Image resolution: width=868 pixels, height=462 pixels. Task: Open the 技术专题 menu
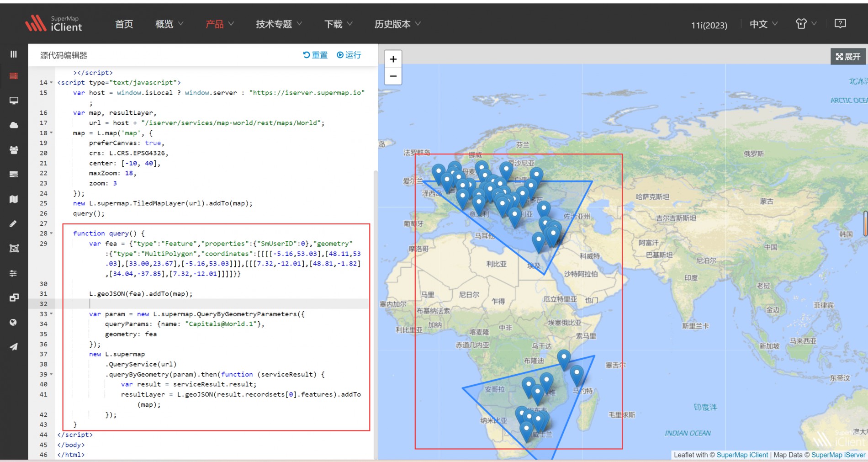(279, 24)
